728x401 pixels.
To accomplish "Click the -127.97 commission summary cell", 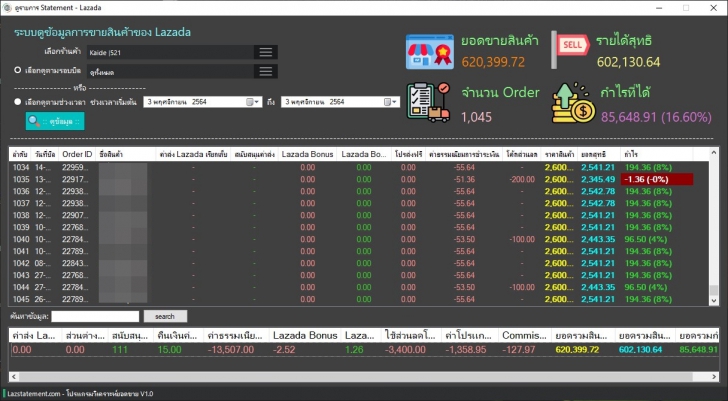I will click(x=519, y=349).
